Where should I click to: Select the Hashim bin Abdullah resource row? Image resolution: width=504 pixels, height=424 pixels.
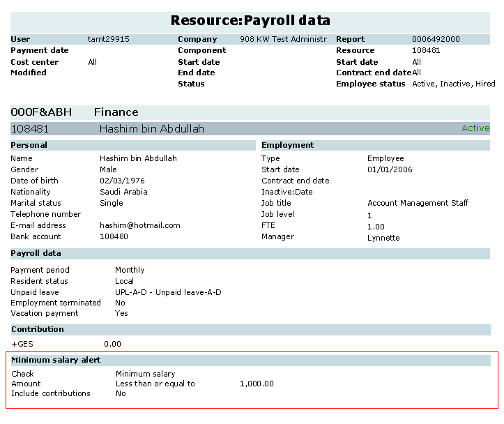point(152,129)
